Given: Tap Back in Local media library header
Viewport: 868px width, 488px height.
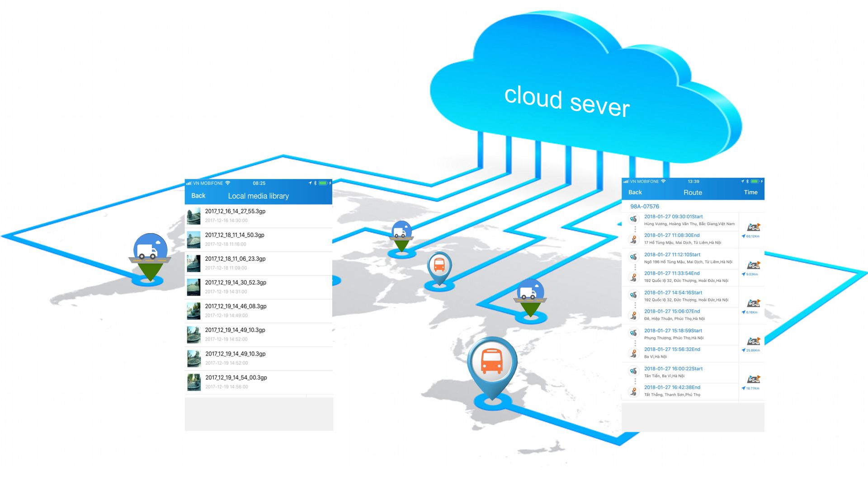Looking at the screenshot, I should tap(198, 196).
